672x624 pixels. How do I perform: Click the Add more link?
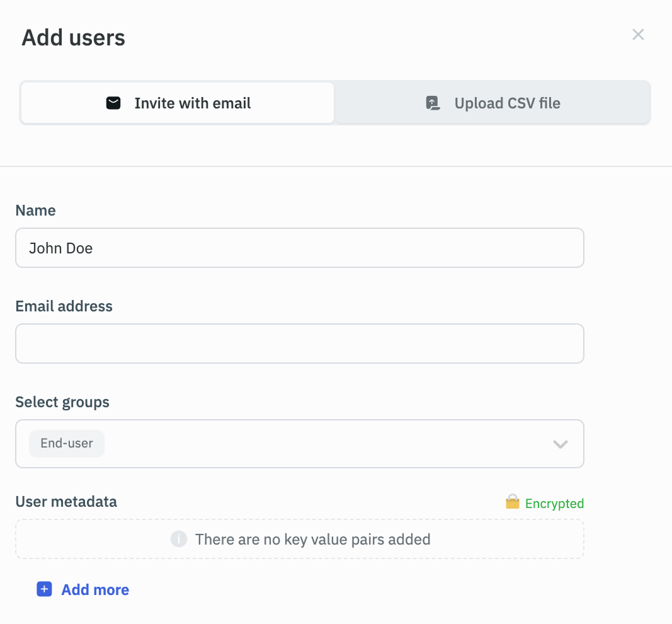tap(95, 590)
